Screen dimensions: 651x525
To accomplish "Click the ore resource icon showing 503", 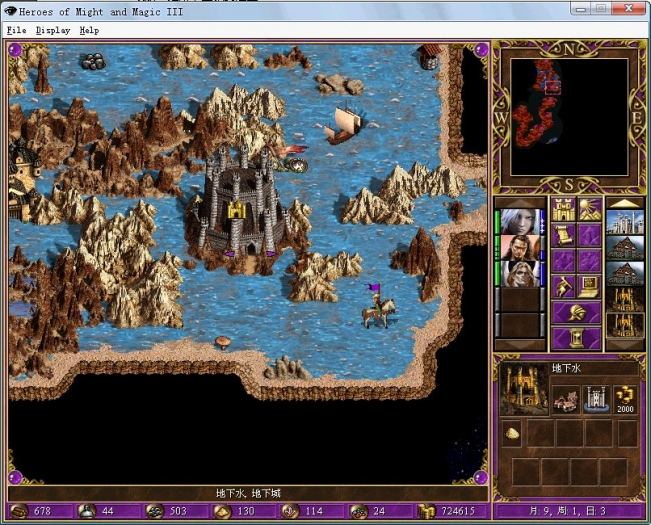I will [154, 511].
